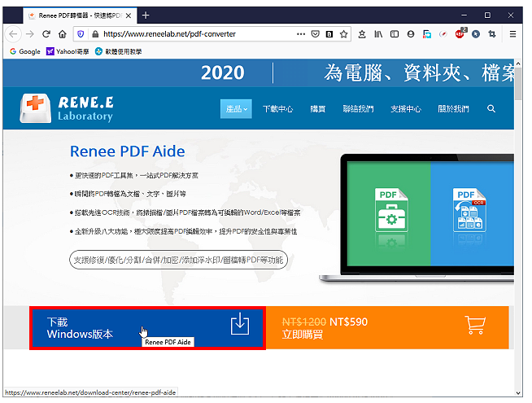Image resolution: width=532 pixels, height=403 pixels.
Task: Open the crop screenshot extension icon
Action: pos(492,34)
